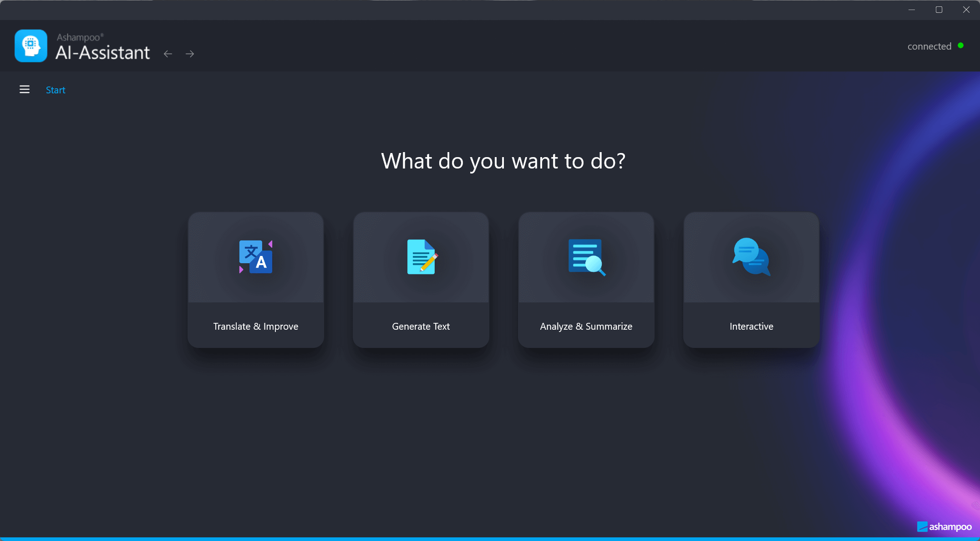Open the Translate & Improve feature icon

(x=255, y=257)
